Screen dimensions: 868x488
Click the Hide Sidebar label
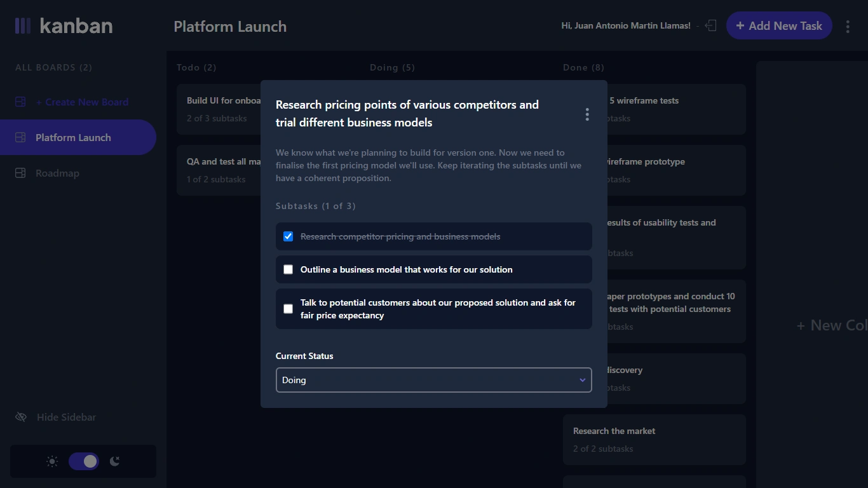pyautogui.click(x=66, y=417)
